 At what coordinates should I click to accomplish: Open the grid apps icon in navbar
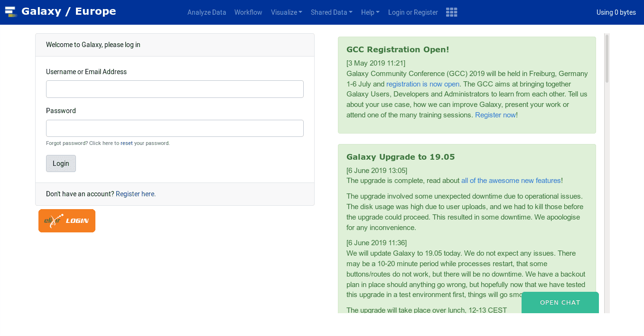pyautogui.click(x=451, y=12)
